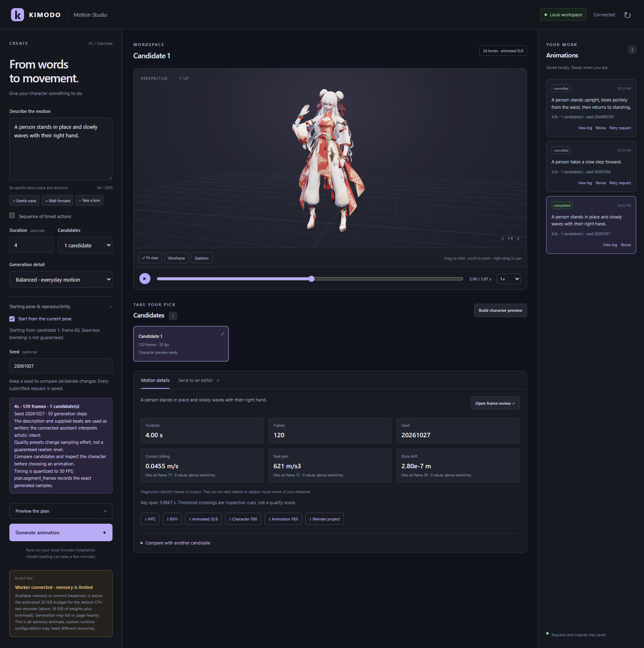View log for slow step forward animation
Screen dimensions: 644x648
coord(584,183)
